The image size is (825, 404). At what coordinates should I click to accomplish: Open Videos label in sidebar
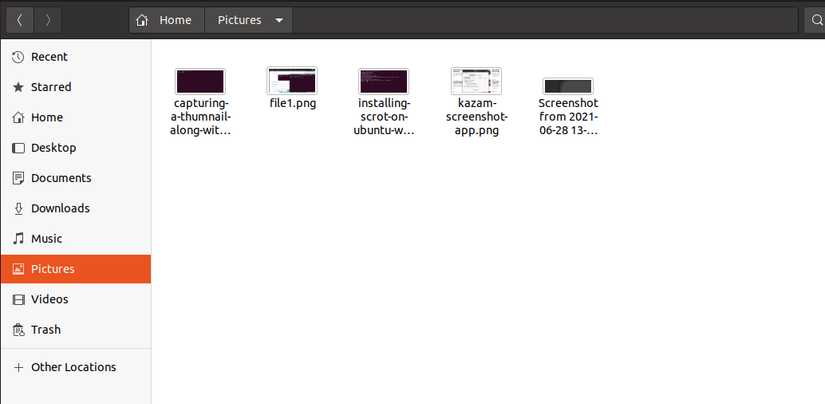coord(49,299)
